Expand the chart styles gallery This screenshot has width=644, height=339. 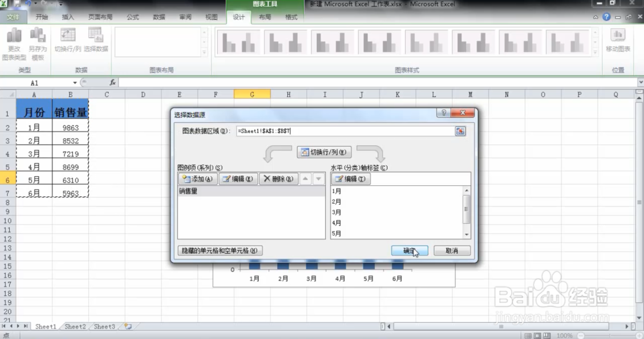click(x=594, y=53)
